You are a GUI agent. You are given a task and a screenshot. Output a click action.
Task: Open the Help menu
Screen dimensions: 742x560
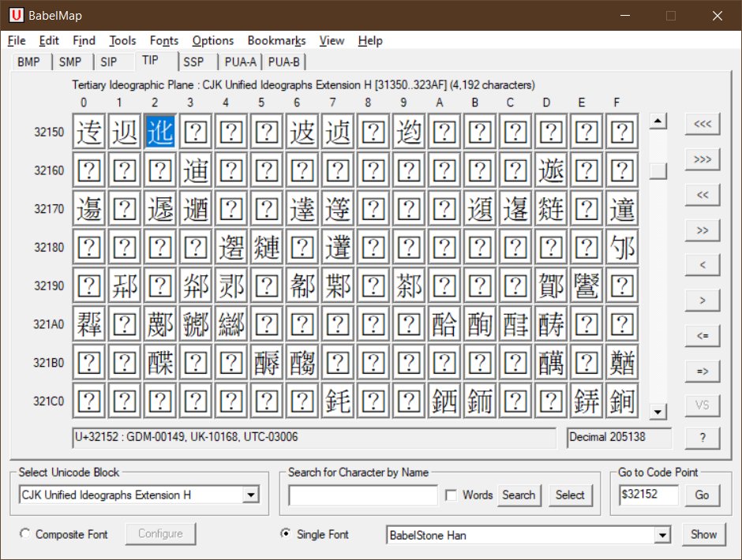pyautogui.click(x=370, y=41)
